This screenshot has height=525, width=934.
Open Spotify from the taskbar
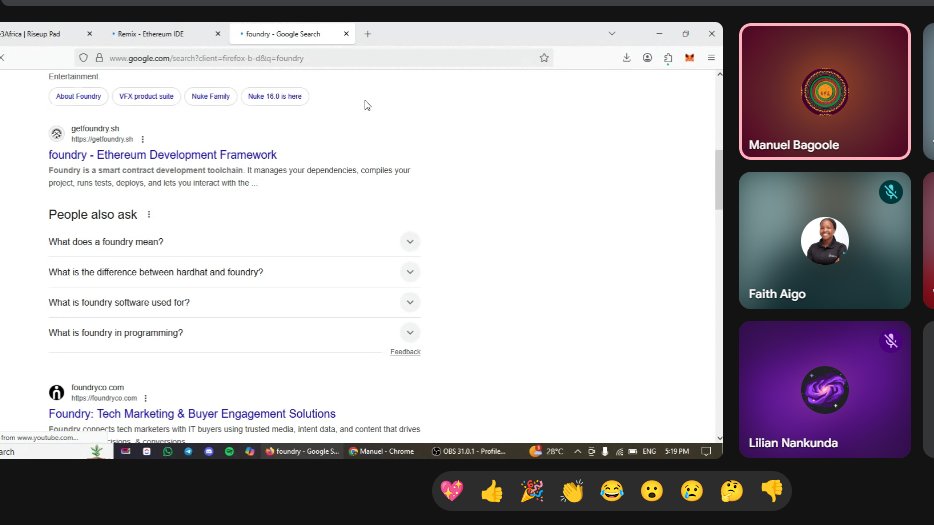click(229, 452)
